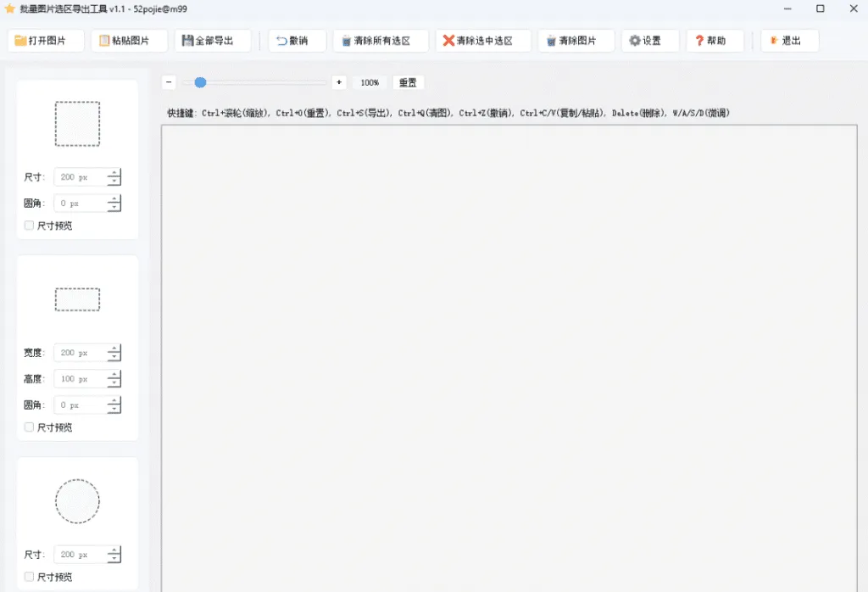Screen dimensions: 868x592
Task: Export all selections via 全部导出
Action: (212, 40)
